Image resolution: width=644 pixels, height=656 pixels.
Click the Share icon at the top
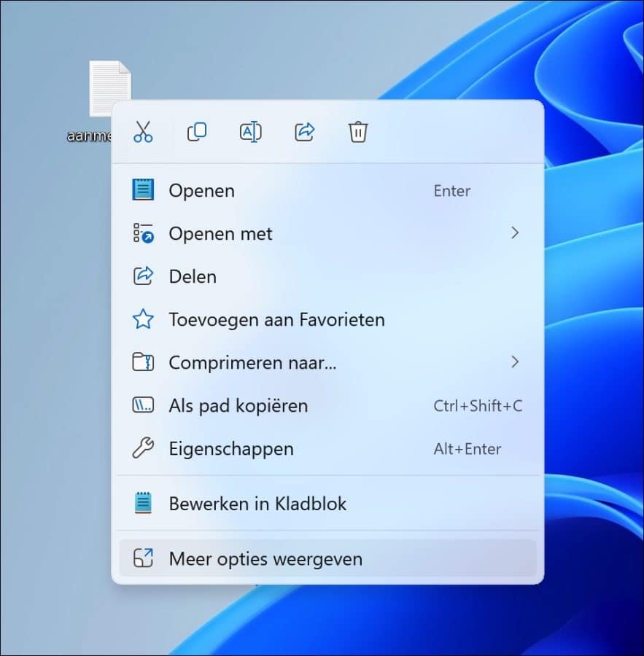tap(304, 132)
